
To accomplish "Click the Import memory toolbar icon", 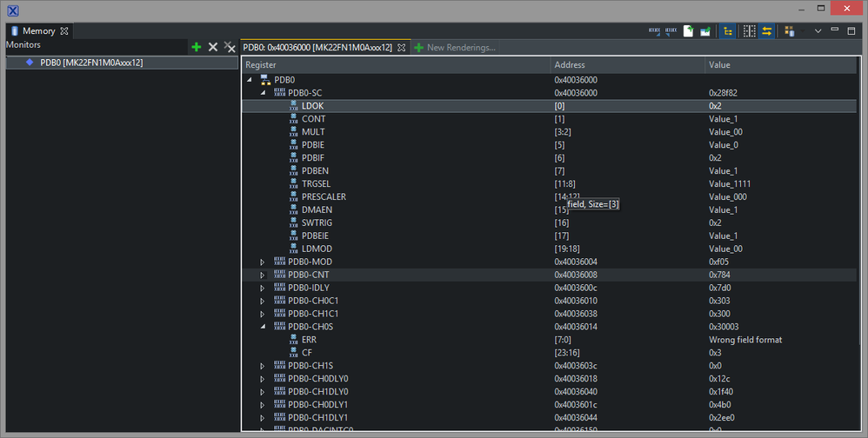I will pyautogui.click(x=654, y=31).
